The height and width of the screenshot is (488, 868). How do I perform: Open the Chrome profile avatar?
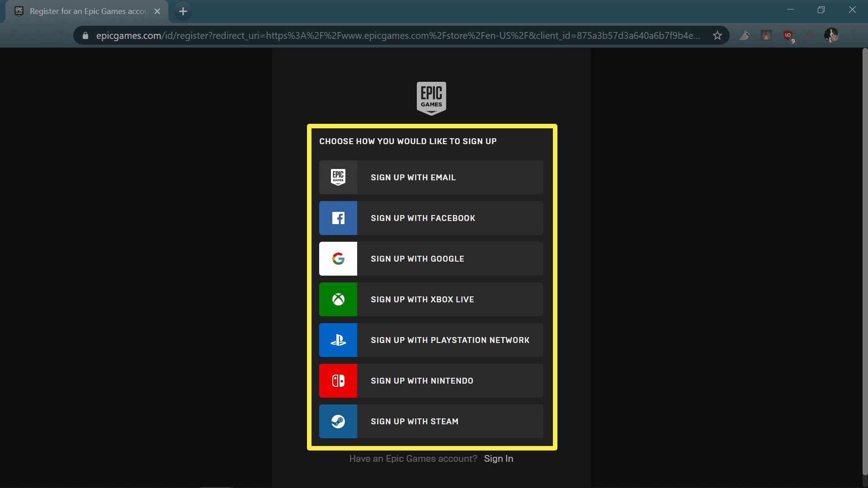click(831, 35)
